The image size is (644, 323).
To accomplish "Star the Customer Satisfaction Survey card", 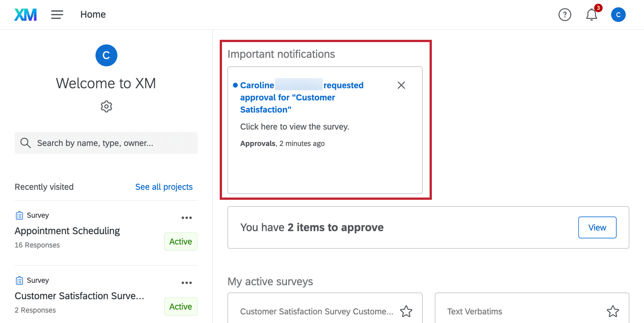I will coord(406,311).
